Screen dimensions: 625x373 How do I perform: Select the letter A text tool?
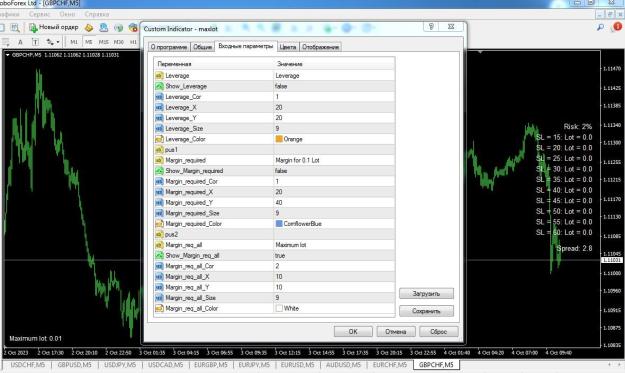click(x=20, y=42)
